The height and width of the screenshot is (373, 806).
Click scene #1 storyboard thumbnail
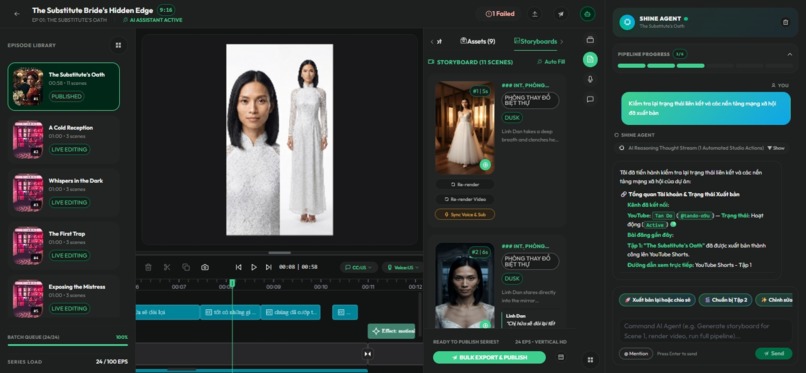pyautogui.click(x=465, y=127)
